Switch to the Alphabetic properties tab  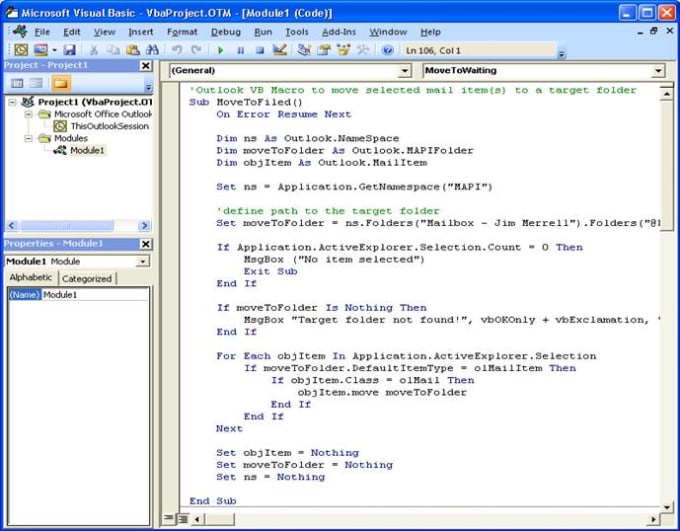(31, 277)
